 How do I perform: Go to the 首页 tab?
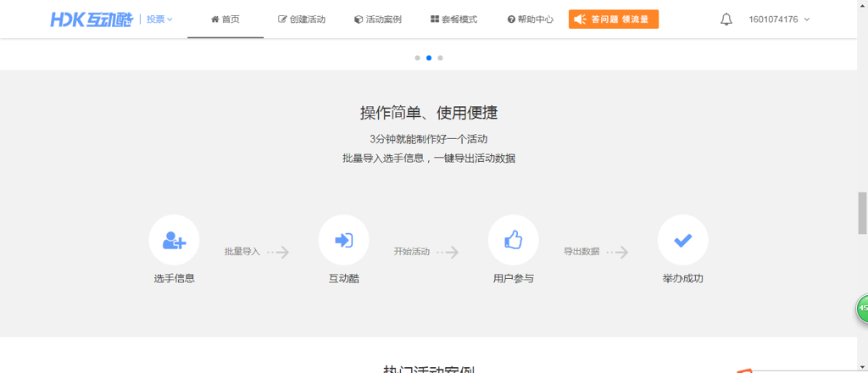[225, 19]
